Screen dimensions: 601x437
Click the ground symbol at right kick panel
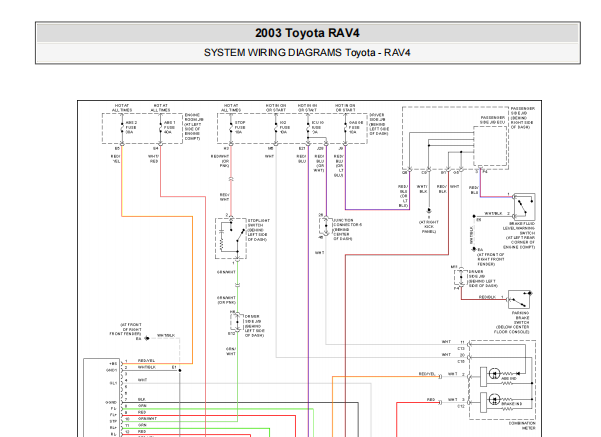click(x=429, y=211)
